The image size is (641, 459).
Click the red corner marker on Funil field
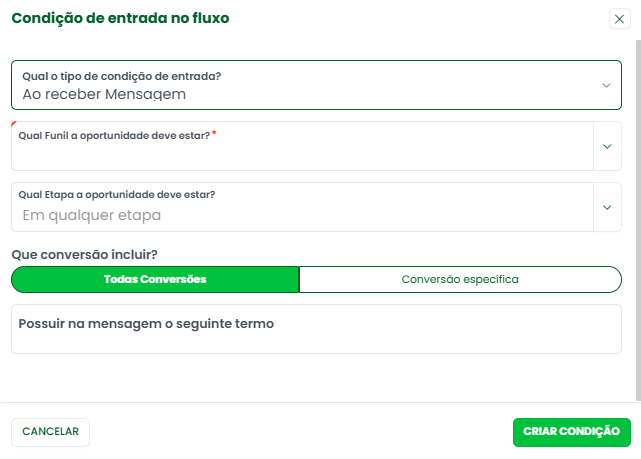pos(14,125)
